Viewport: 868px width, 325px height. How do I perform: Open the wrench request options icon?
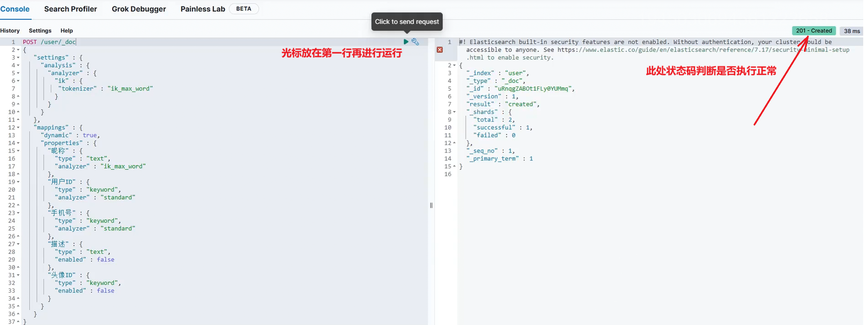click(415, 41)
